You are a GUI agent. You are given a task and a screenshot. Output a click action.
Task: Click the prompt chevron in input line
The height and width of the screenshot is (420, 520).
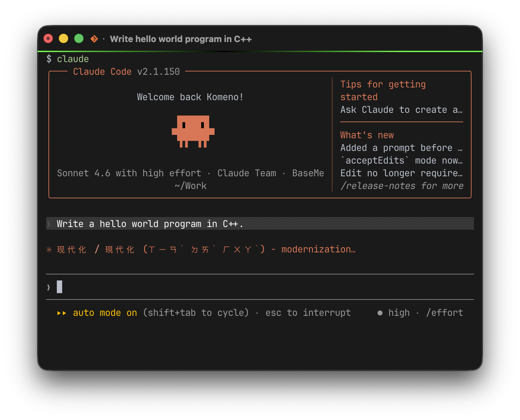click(49, 287)
